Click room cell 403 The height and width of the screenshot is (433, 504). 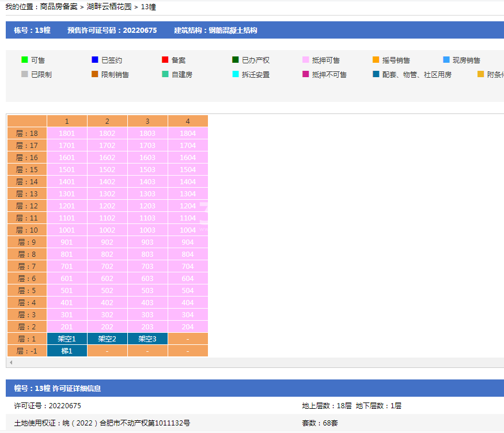147,303
